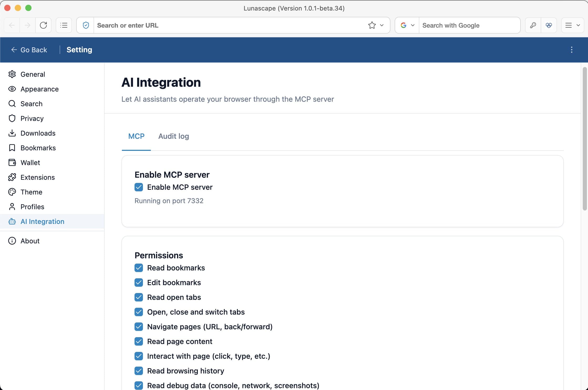Click the browser back arrow button
This screenshot has height=390, width=588.
pos(12,25)
